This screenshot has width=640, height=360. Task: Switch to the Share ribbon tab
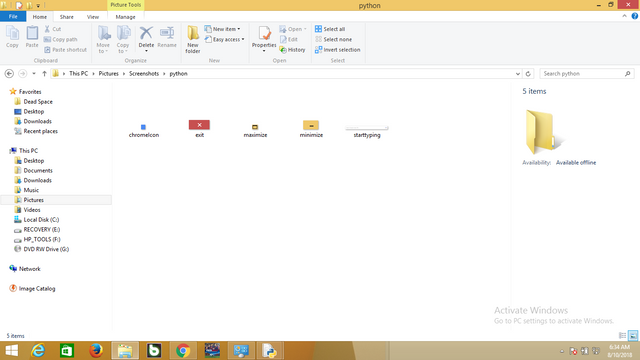click(x=67, y=17)
